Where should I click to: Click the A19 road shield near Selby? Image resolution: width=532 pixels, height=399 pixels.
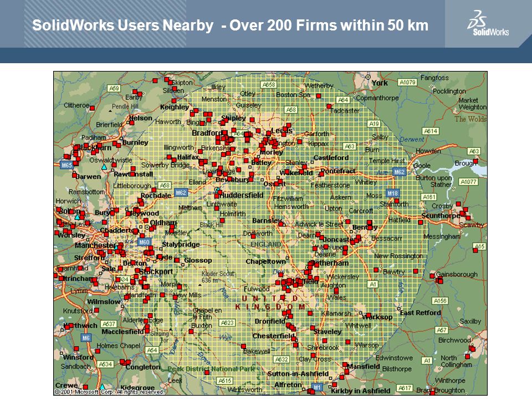pos(374,124)
